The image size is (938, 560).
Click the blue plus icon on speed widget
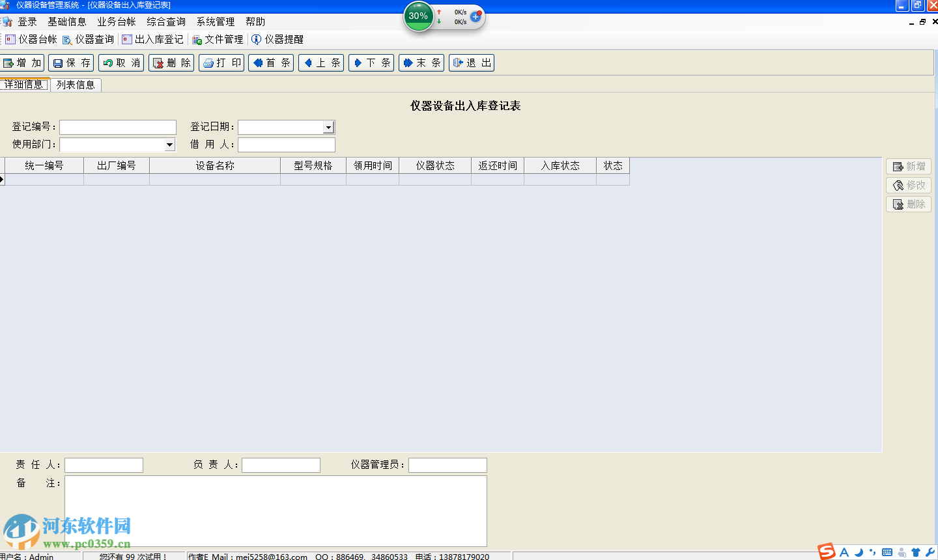coord(476,16)
